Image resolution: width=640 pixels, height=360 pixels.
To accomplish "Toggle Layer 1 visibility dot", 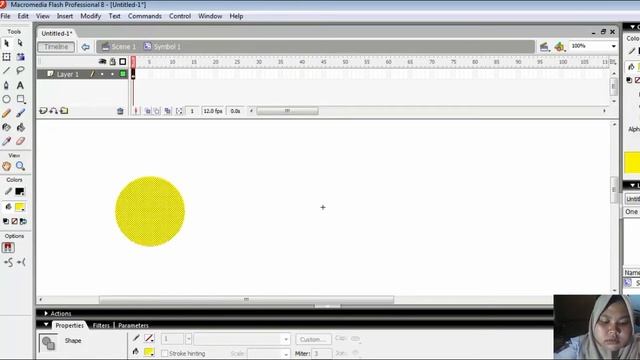I will [102, 74].
